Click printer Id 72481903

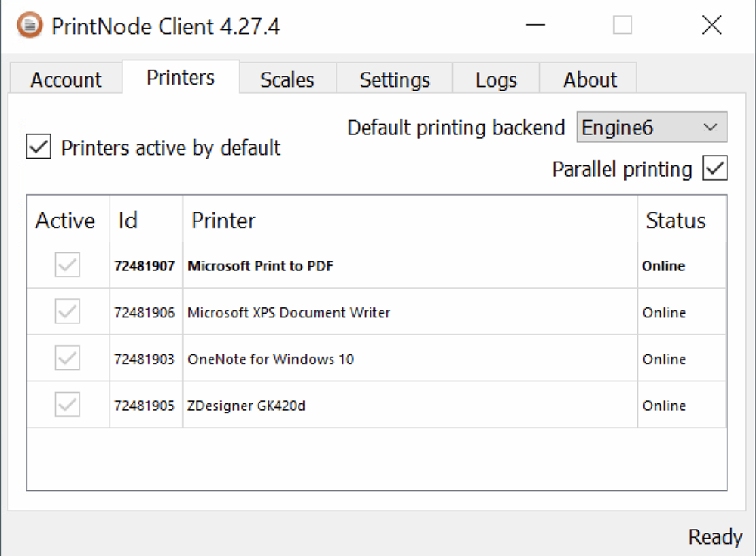point(144,360)
